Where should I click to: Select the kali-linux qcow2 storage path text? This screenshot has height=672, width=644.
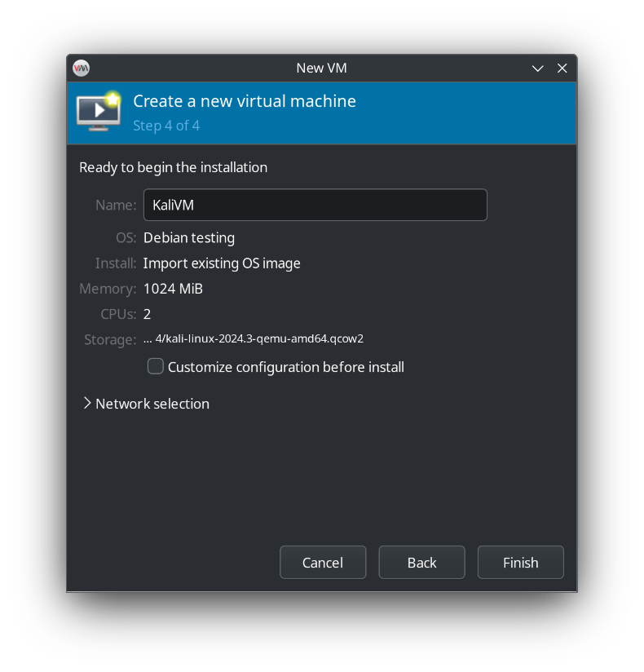pyautogui.click(x=253, y=338)
